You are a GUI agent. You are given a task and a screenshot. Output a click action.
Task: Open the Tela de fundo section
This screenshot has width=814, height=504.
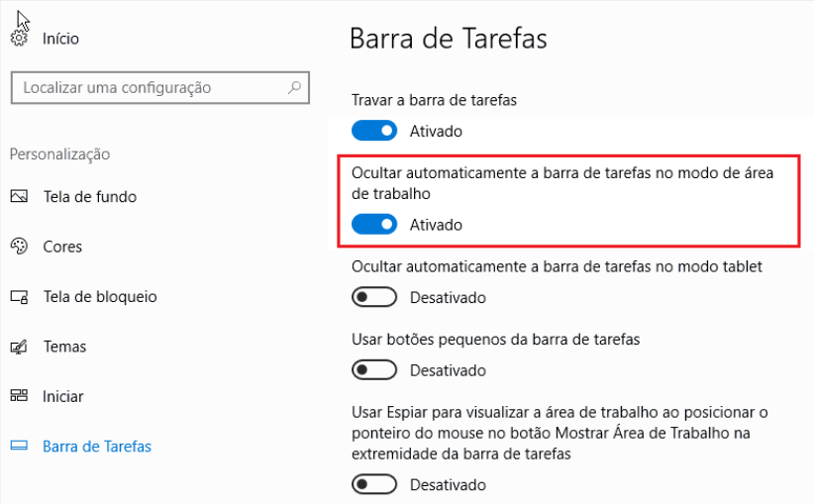tap(90, 197)
